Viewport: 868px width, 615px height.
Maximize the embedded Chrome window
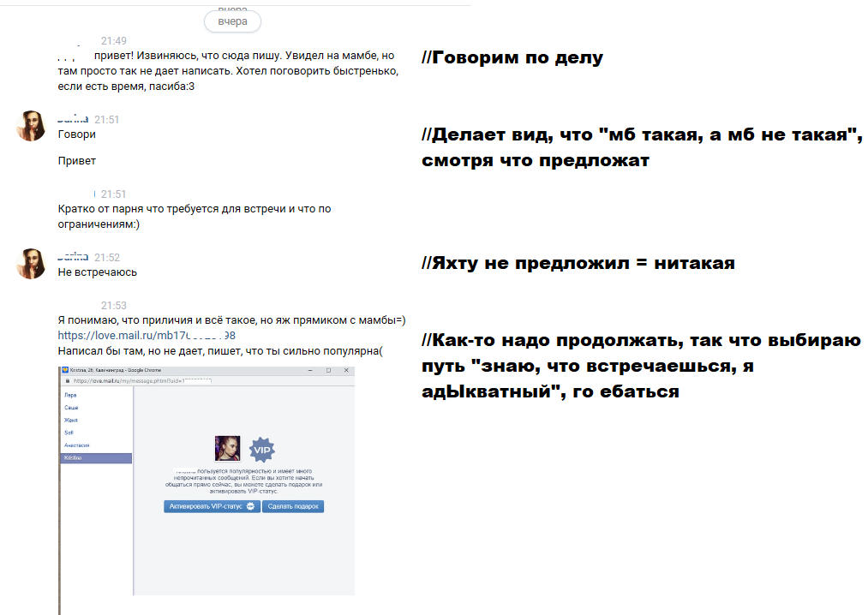(x=326, y=370)
